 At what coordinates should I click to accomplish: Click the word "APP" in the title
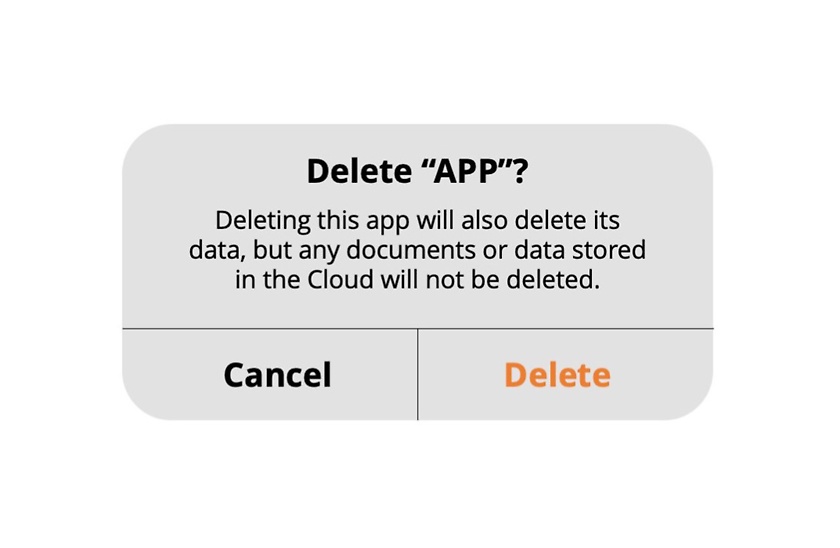pos(465,171)
